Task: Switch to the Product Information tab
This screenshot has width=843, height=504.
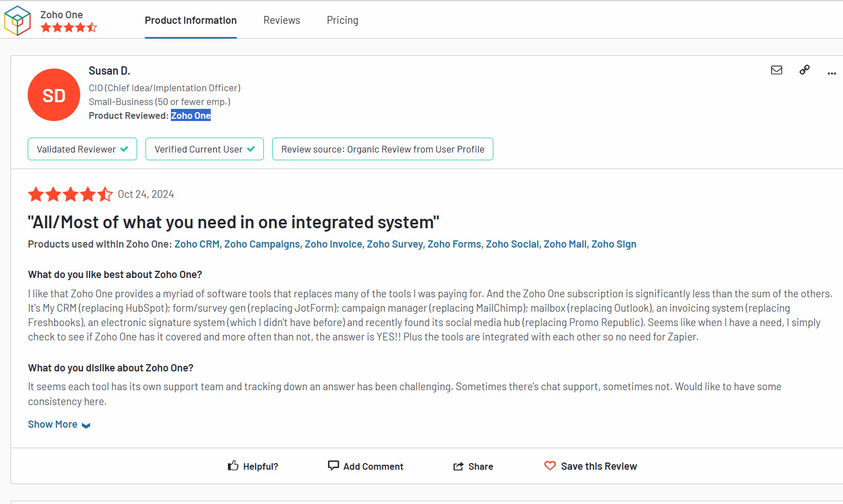Action: tap(191, 20)
